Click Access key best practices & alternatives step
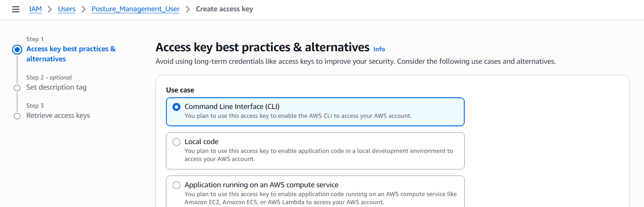Viewport: 644px width, 207px height. 71,54
